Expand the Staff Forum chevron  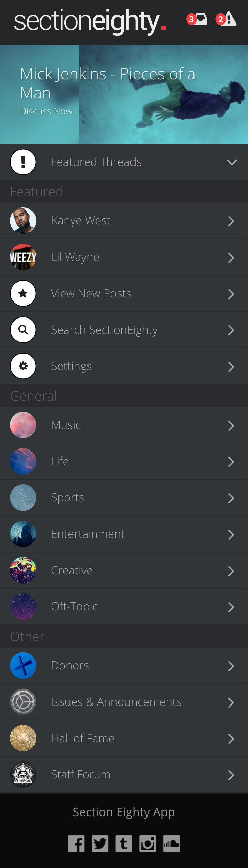click(x=231, y=775)
